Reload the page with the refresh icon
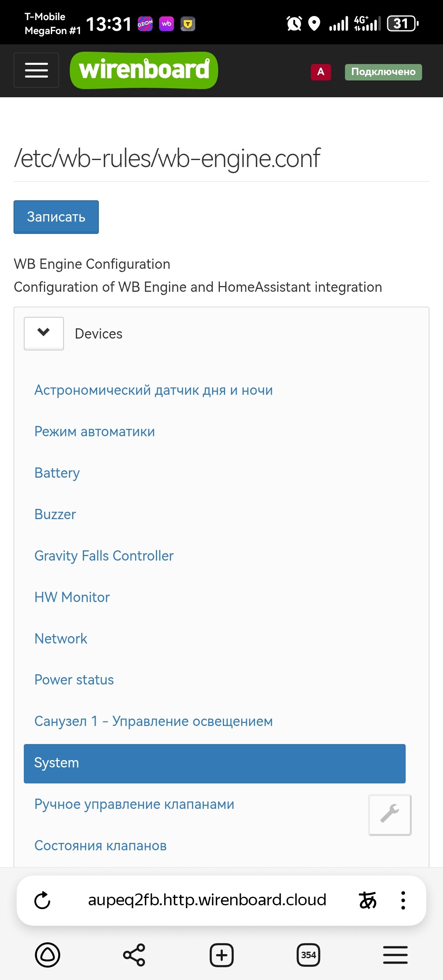This screenshot has height=980, width=443. pos(42,900)
